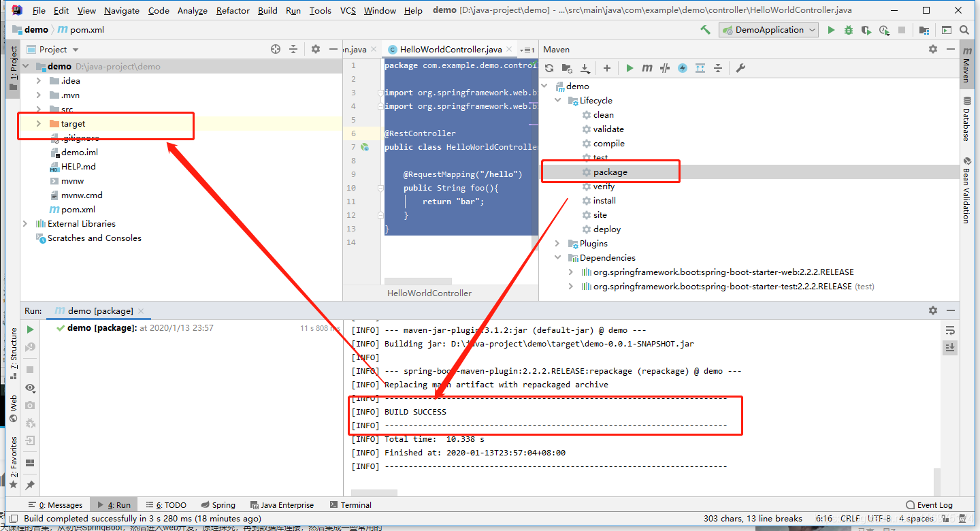Click the Build project hammer icon
Screen dimensions: 980x531
tap(706, 30)
